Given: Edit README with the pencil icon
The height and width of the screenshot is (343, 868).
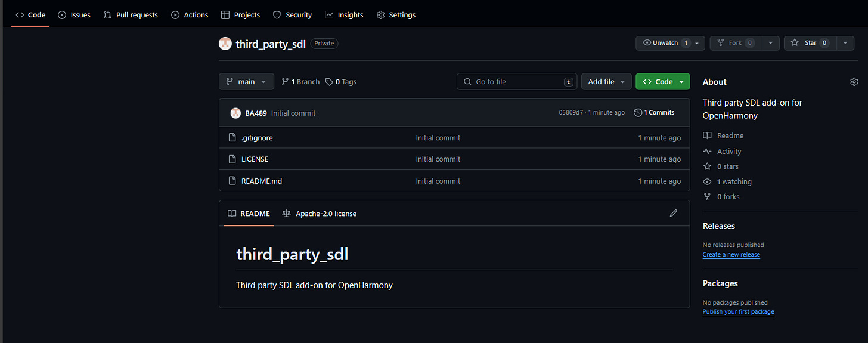Looking at the screenshot, I should click(674, 213).
